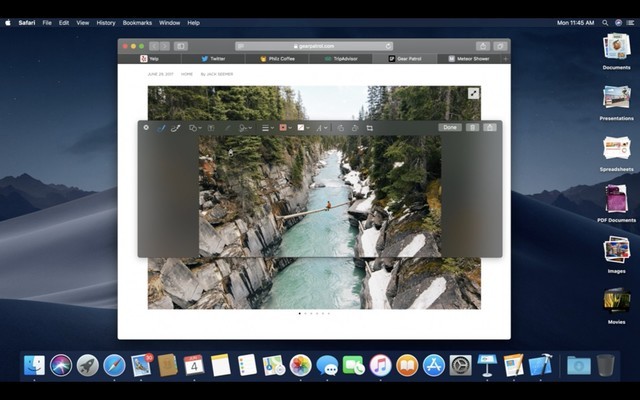Rotate image left using Markup toolbar
This screenshot has height=400, width=640.
tap(340, 128)
